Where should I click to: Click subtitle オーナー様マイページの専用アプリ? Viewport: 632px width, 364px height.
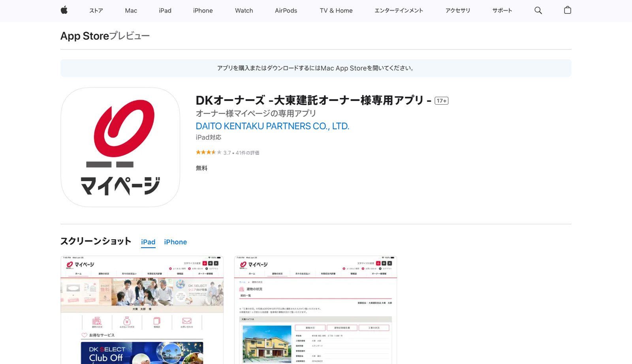point(256,114)
